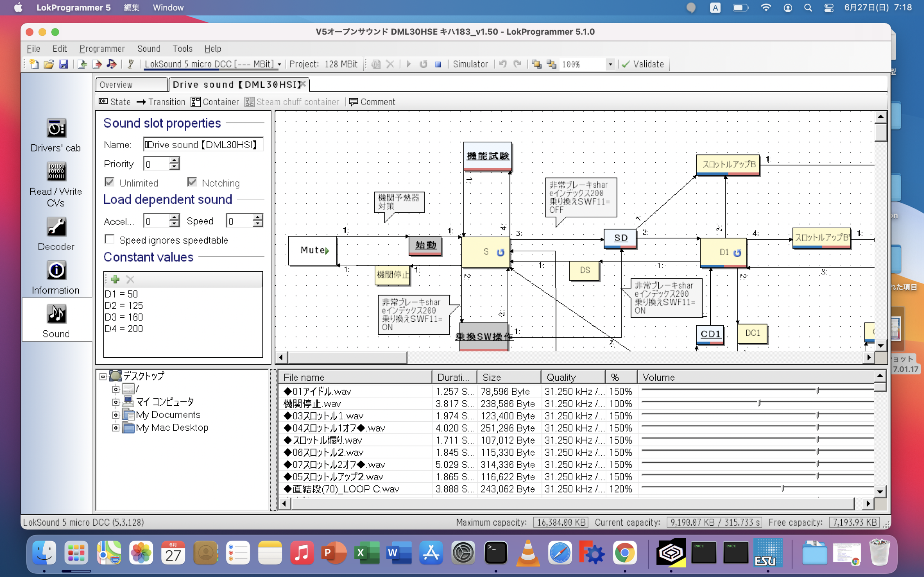Expand the My Documents tree node
This screenshot has width=924, height=577.
point(116,415)
